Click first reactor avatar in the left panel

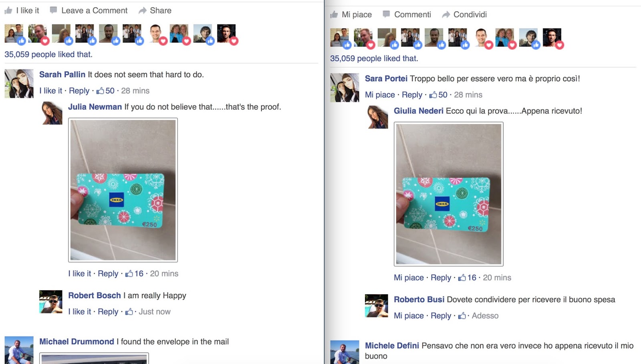click(14, 34)
